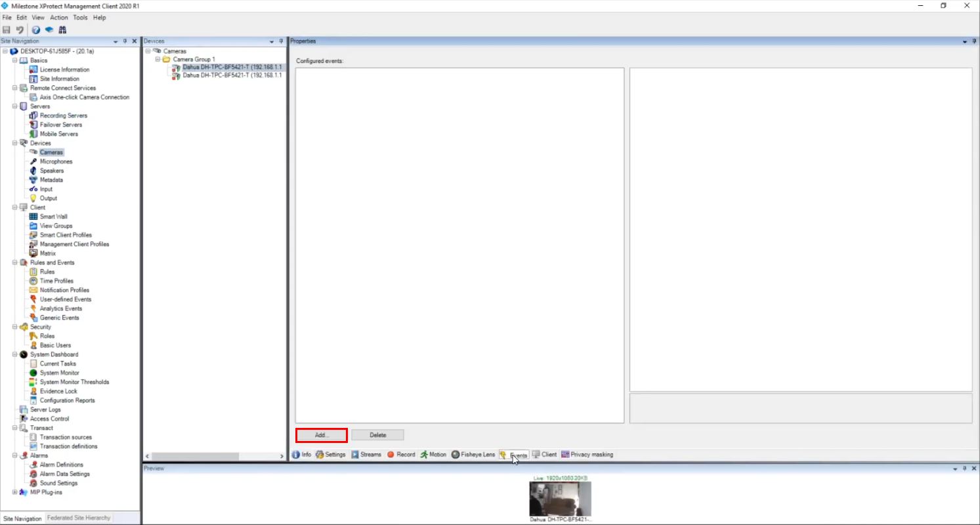Open the Tools menu
This screenshot has height=525, width=980.
point(80,18)
